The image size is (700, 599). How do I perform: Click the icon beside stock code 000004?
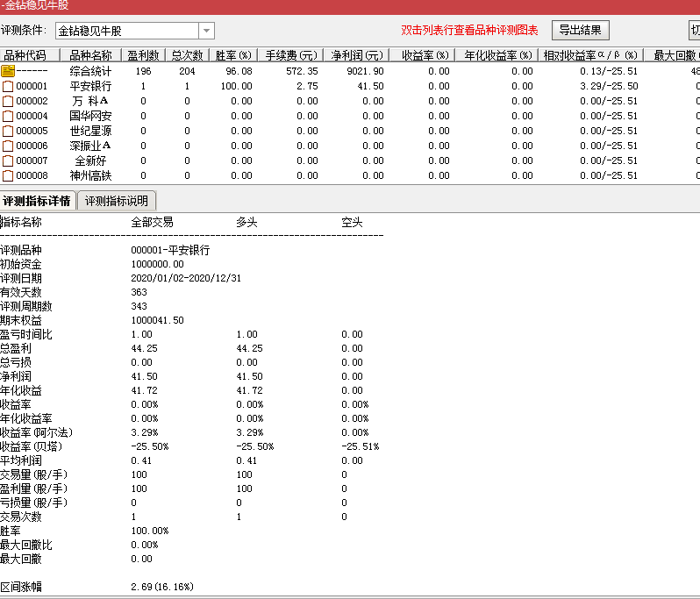coord(8,117)
